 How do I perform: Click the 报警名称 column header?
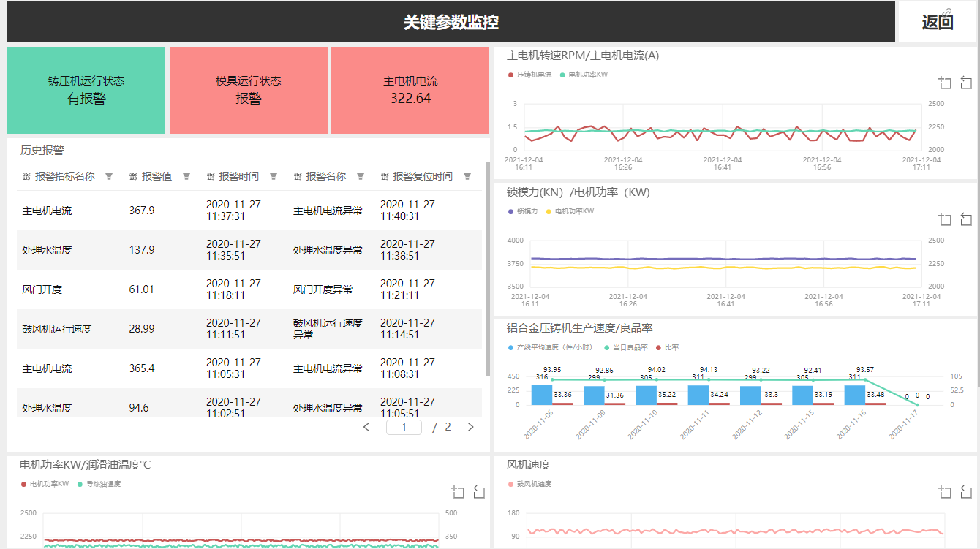point(326,176)
